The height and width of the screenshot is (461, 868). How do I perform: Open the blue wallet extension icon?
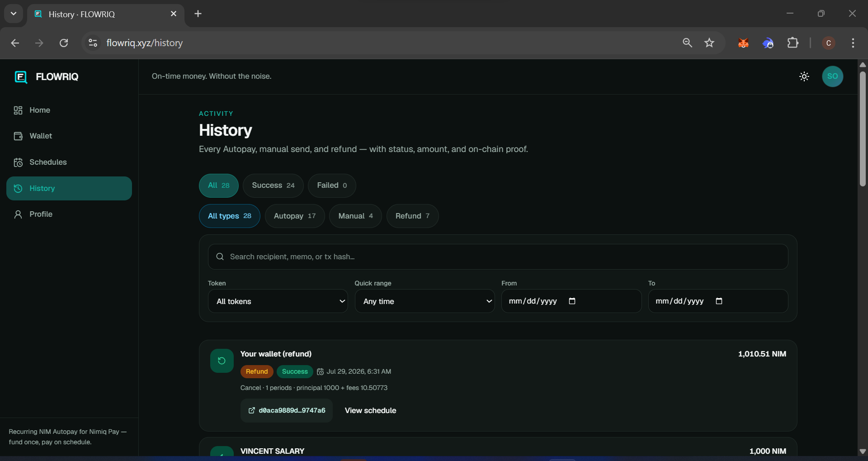pyautogui.click(x=768, y=43)
